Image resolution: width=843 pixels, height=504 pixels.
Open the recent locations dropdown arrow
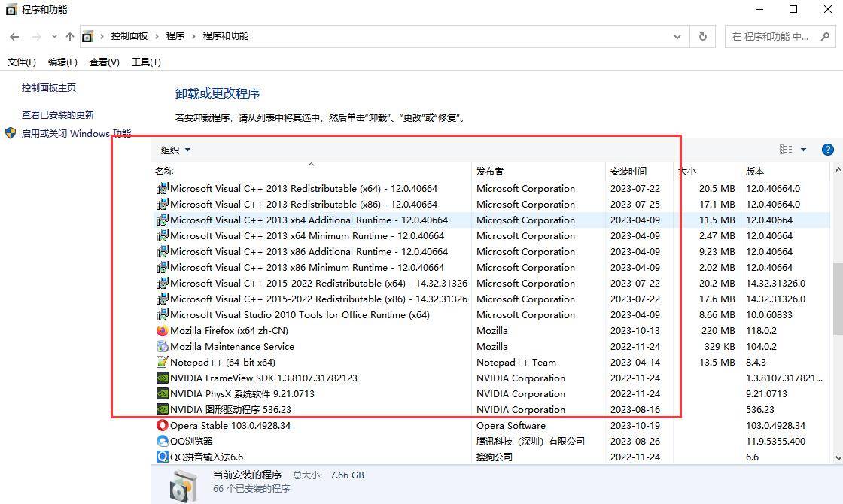(54, 37)
